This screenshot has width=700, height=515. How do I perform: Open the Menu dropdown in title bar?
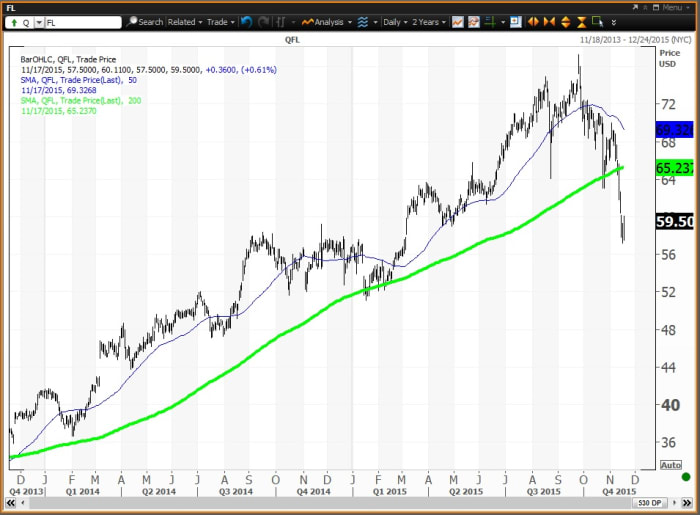coord(675,8)
